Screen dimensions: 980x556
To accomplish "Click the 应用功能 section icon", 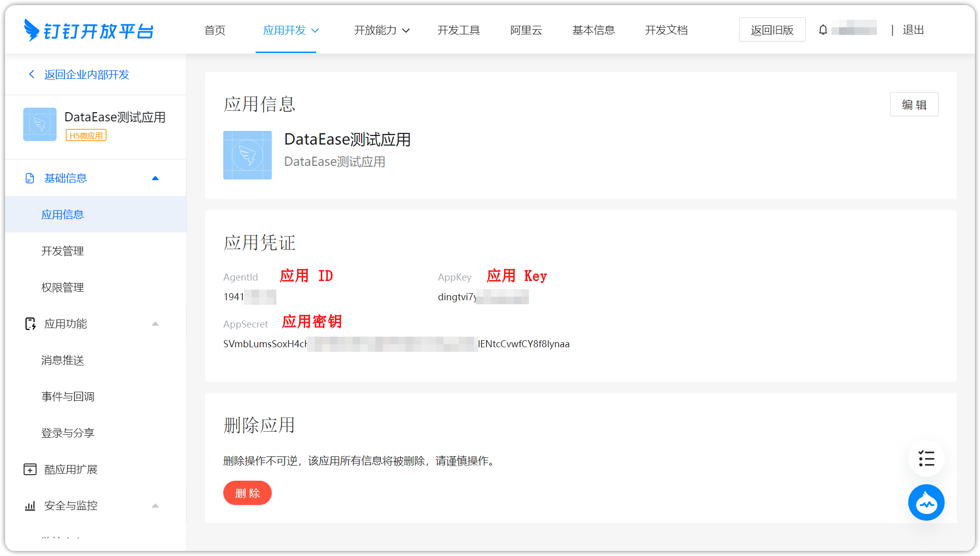I will coord(30,323).
